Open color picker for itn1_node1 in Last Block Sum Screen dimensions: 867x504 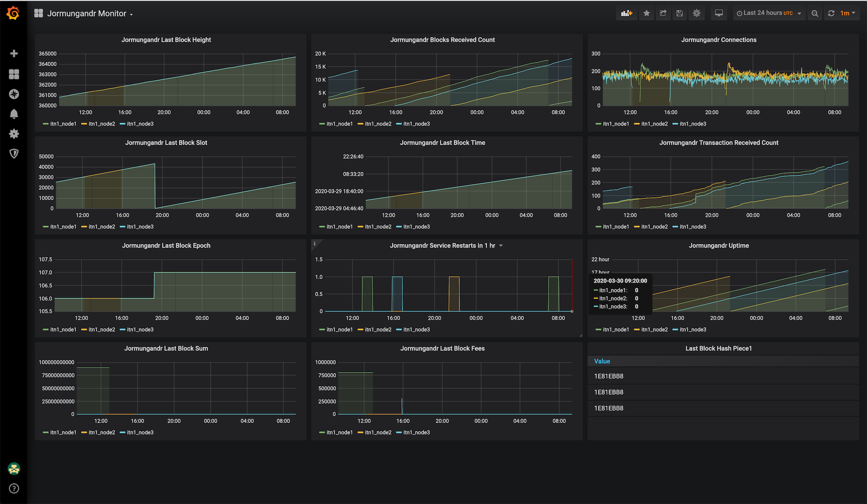pyautogui.click(x=46, y=432)
